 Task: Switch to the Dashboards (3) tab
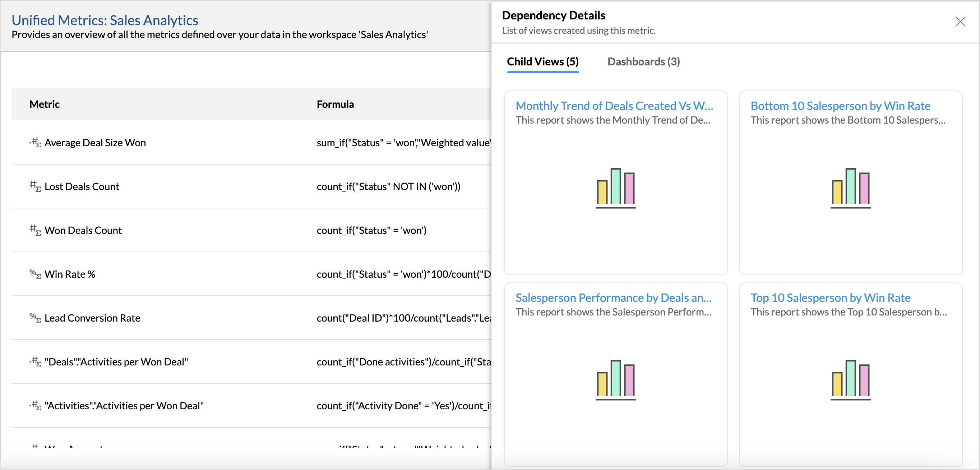click(643, 61)
